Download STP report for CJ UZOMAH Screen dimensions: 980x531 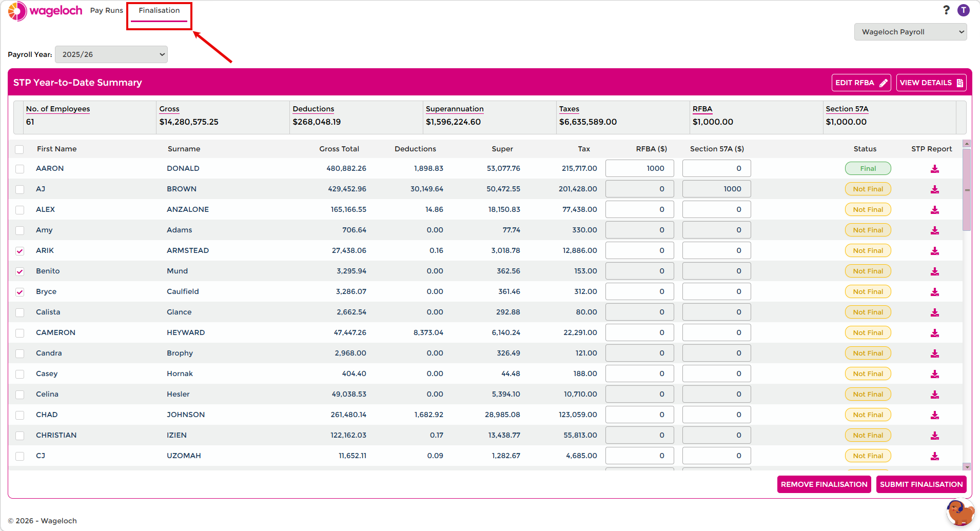click(935, 456)
